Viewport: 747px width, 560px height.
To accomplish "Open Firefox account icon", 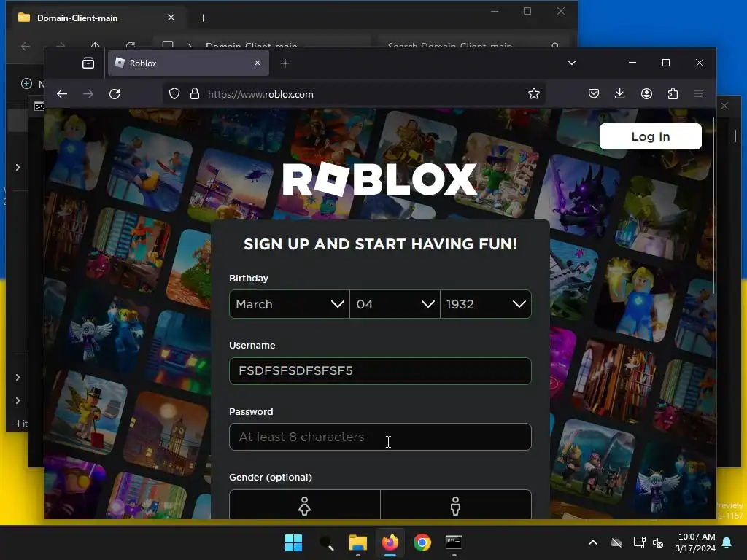I will [x=646, y=94].
